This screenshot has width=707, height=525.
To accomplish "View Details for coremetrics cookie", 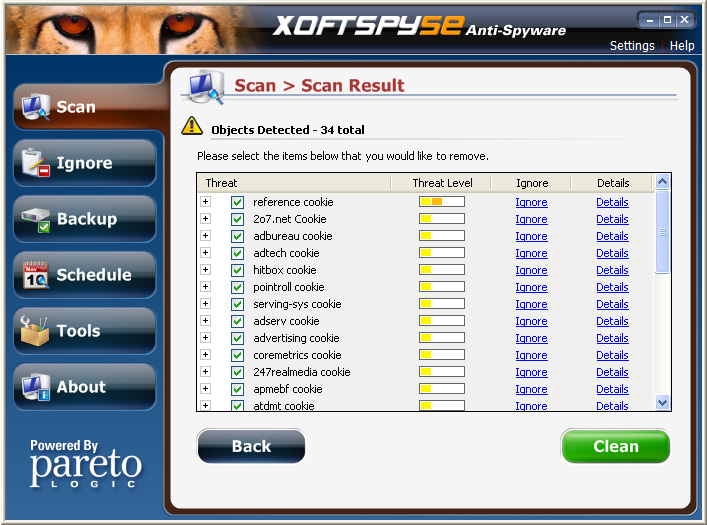I will click(x=612, y=355).
